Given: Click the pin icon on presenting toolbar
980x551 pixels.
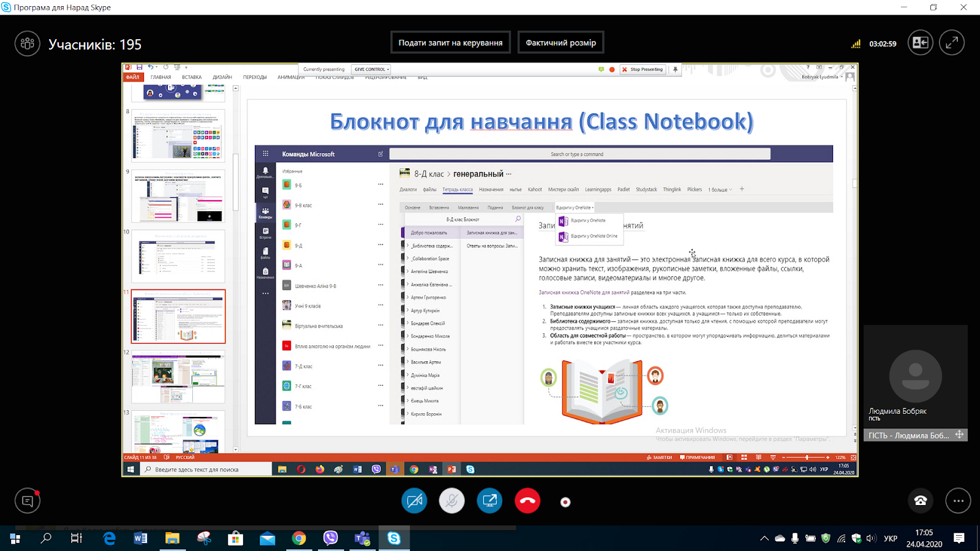Looking at the screenshot, I should pyautogui.click(x=676, y=69).
